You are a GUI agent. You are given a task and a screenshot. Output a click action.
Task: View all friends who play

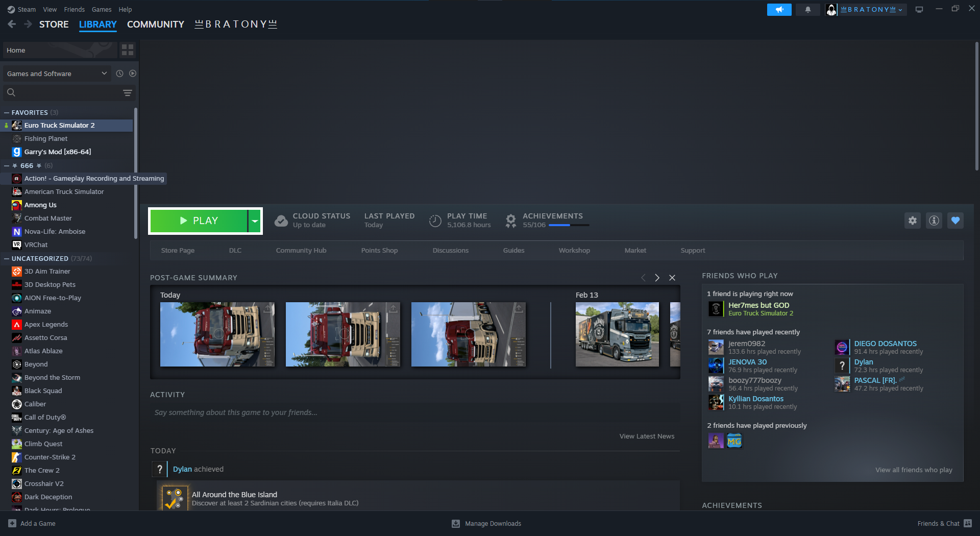(x=914, y=470)
